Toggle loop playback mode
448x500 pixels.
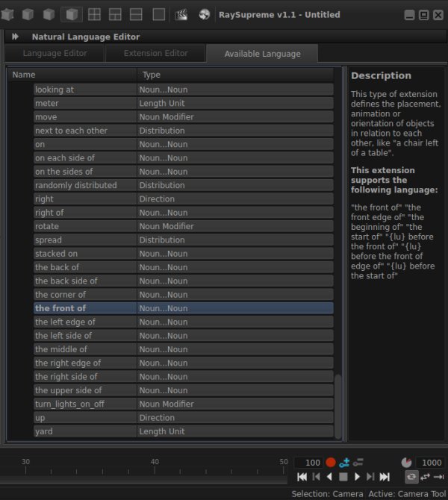(411, 477)
